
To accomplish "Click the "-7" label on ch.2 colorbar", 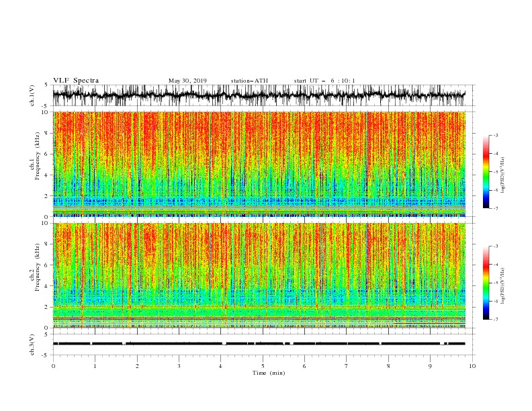I will click(x=496, y=320).
